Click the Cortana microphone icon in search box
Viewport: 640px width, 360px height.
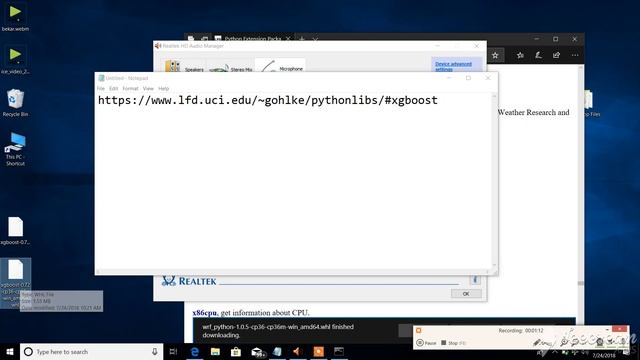click(155, 351)
